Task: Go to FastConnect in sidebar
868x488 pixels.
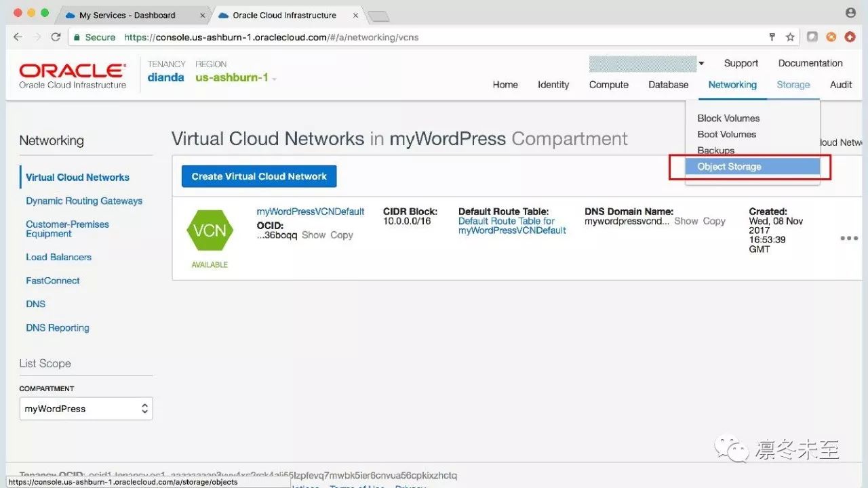Action: point(53,281)
